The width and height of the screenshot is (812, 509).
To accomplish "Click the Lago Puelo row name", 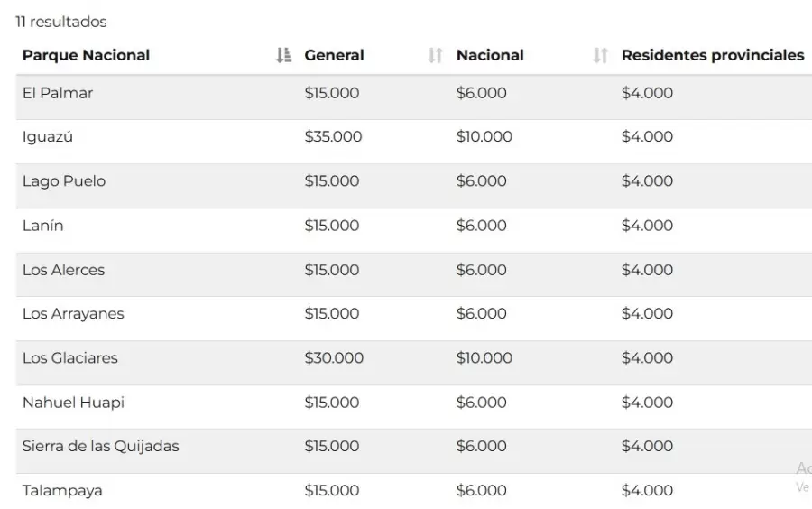I will pyautogui.click(x=64, y=181).
